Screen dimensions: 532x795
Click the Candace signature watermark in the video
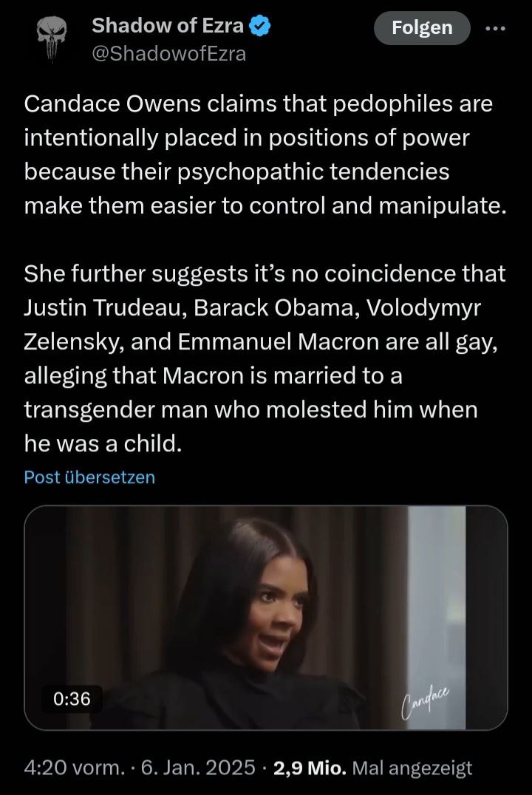[425, 700]
